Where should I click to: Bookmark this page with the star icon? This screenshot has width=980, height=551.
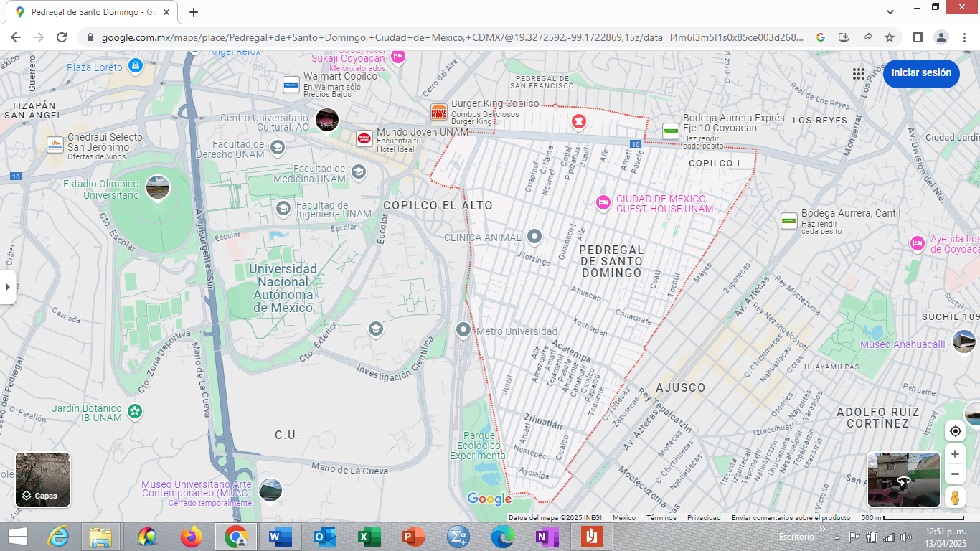click(890, 37)
